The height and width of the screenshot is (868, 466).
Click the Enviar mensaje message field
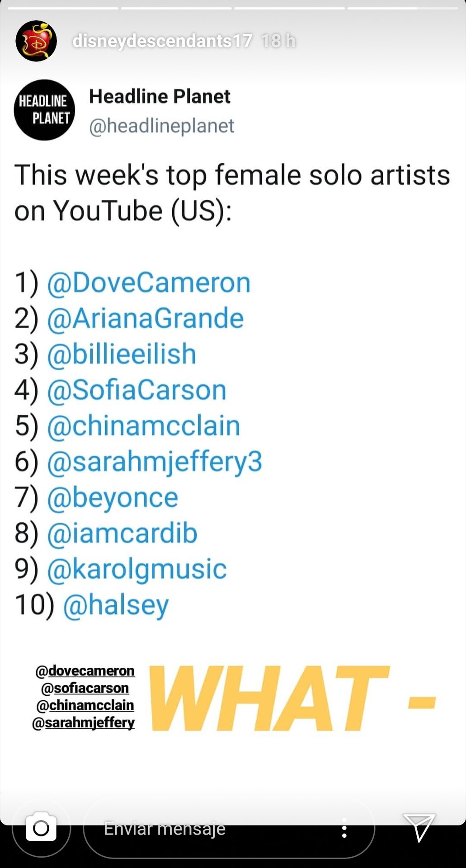point(229,828)
